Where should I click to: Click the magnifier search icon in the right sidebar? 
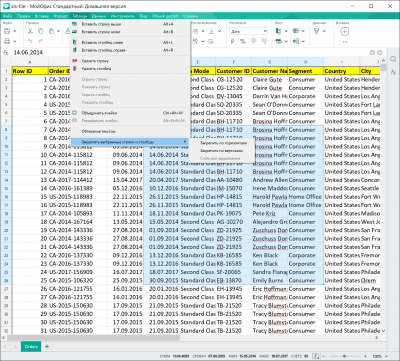point(393,60)
